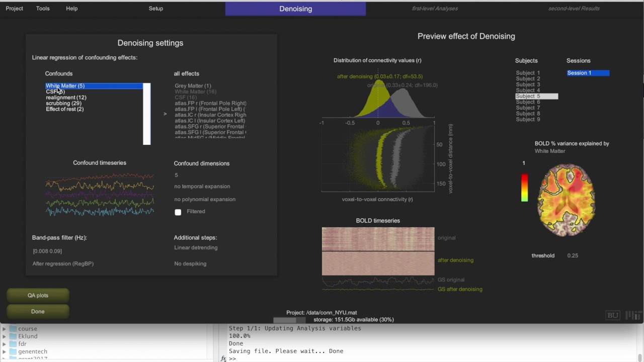Screen dimensions: 644x362
Task: Open Linear detrending dropdown
Action: pyautogui.click(x=196, y=247)
